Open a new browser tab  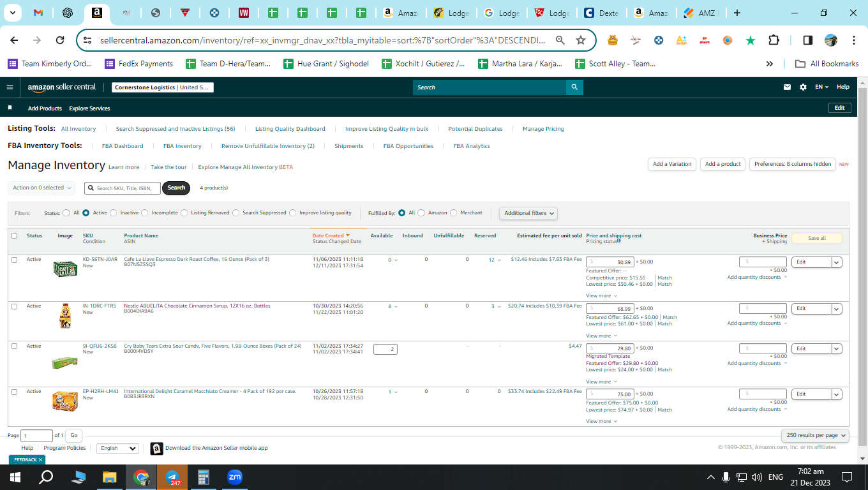tap(737, 13)
